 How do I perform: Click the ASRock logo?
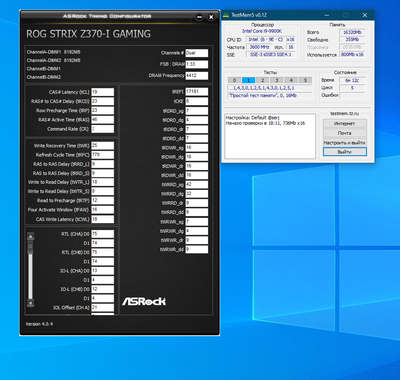pyautogui.click(x=144, y=301)
